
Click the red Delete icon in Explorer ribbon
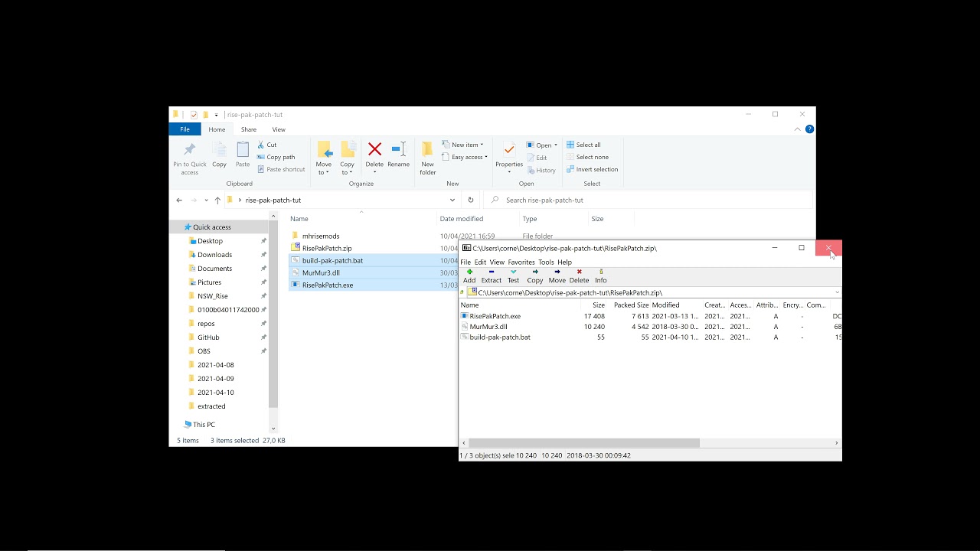[x=374, y=150]
